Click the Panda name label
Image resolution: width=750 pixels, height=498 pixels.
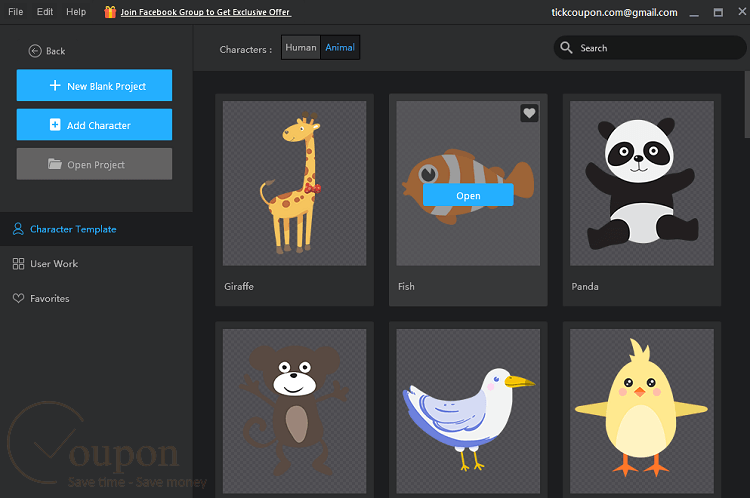tap(585, 287)
